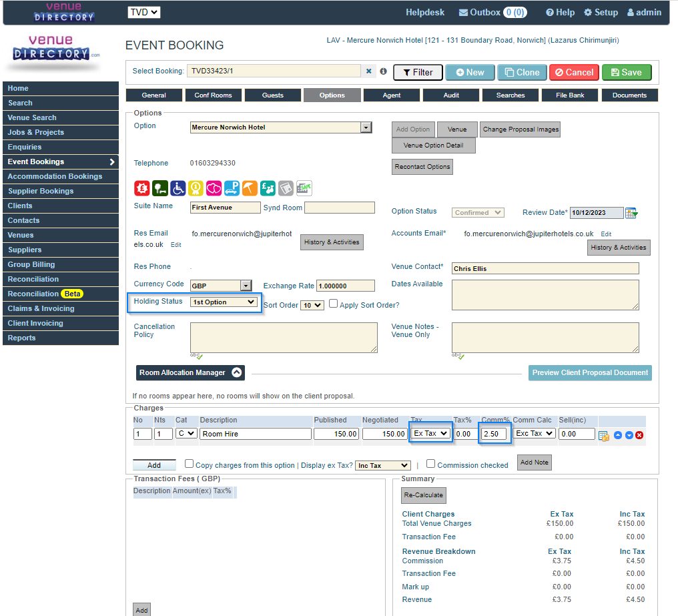The image size is (678, 616).
Task: Enable Copy charges from this option
Action: [x=189, y=464]
